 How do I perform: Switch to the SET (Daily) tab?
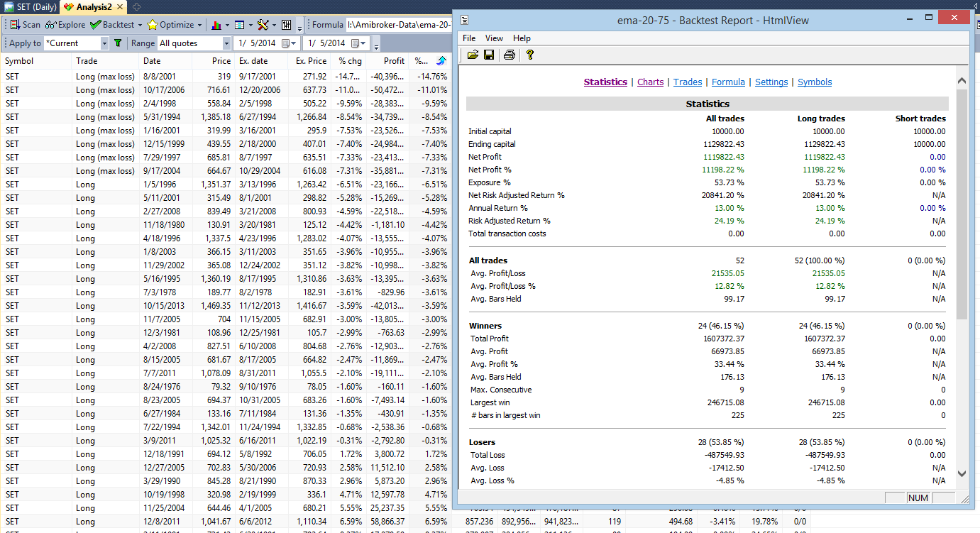pyautogui.click(x=31, y=6)
